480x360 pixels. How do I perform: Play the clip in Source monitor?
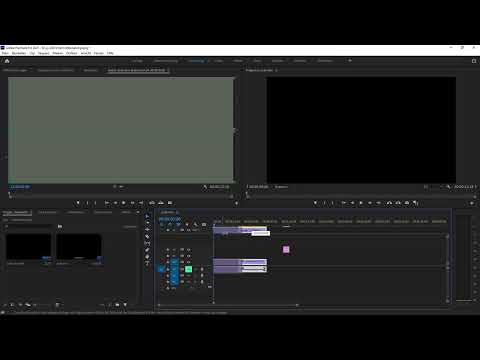[x=124, y=203]
